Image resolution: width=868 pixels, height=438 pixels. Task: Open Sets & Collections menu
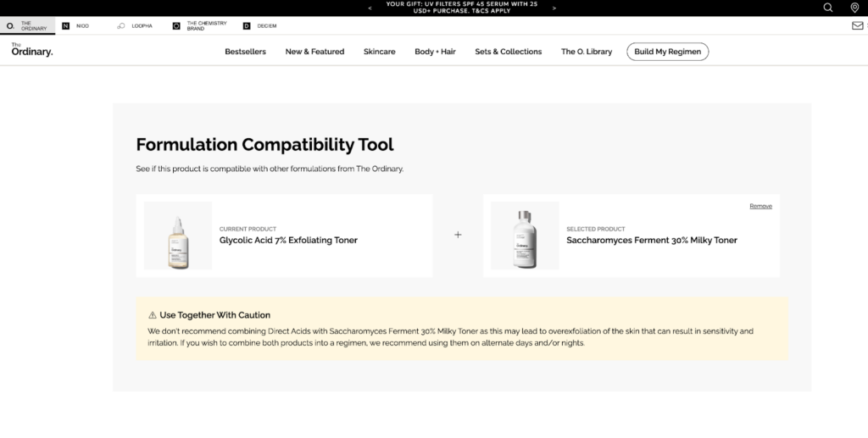click(x=508, y=52)
